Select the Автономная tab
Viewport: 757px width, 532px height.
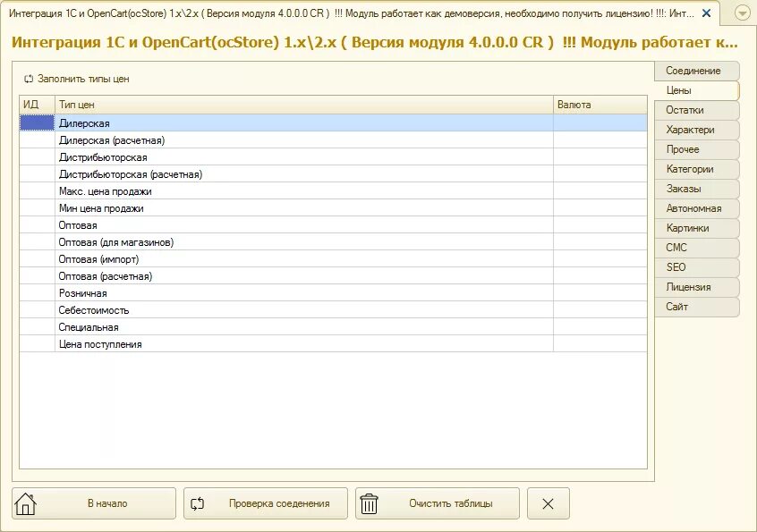(x=696, y=208)
